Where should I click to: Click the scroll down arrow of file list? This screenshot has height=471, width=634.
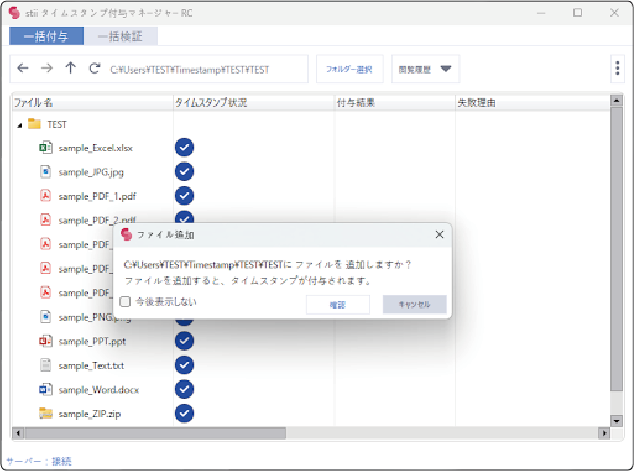coord(616,422)
